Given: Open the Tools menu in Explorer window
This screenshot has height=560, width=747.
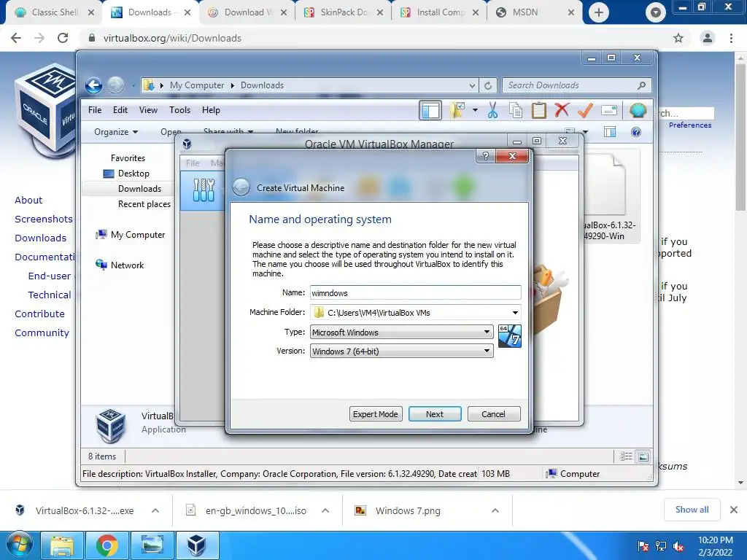Looking at the screenshot, I should (x=179, y=110).
